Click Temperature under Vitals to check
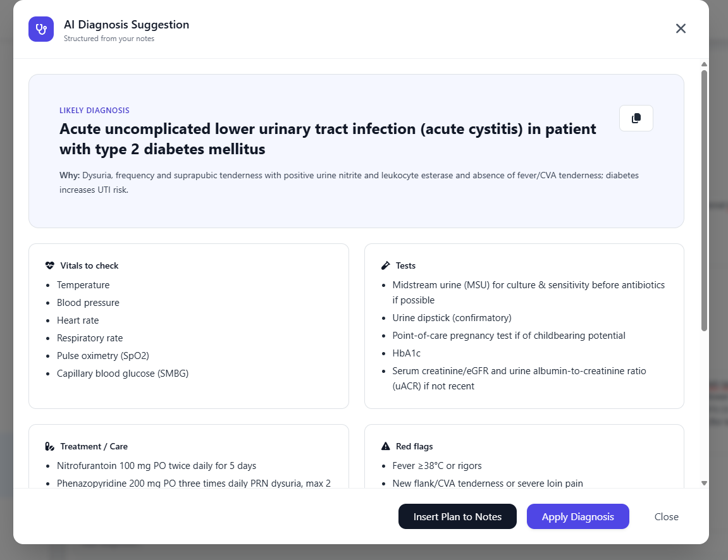 click(83, 285)
